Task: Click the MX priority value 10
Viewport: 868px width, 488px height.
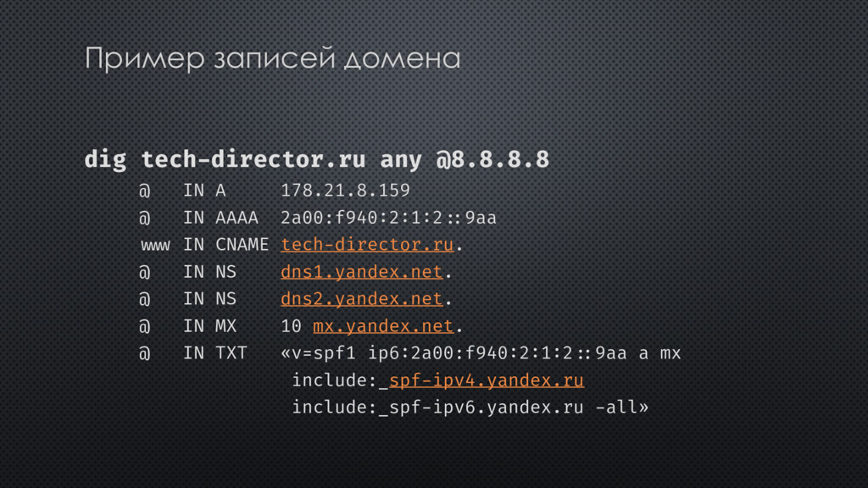Action: point(292,326)
